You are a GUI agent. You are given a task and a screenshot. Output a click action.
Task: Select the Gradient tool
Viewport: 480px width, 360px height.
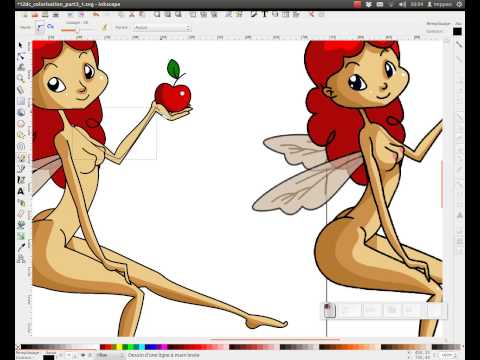click(x=21, y=236)
